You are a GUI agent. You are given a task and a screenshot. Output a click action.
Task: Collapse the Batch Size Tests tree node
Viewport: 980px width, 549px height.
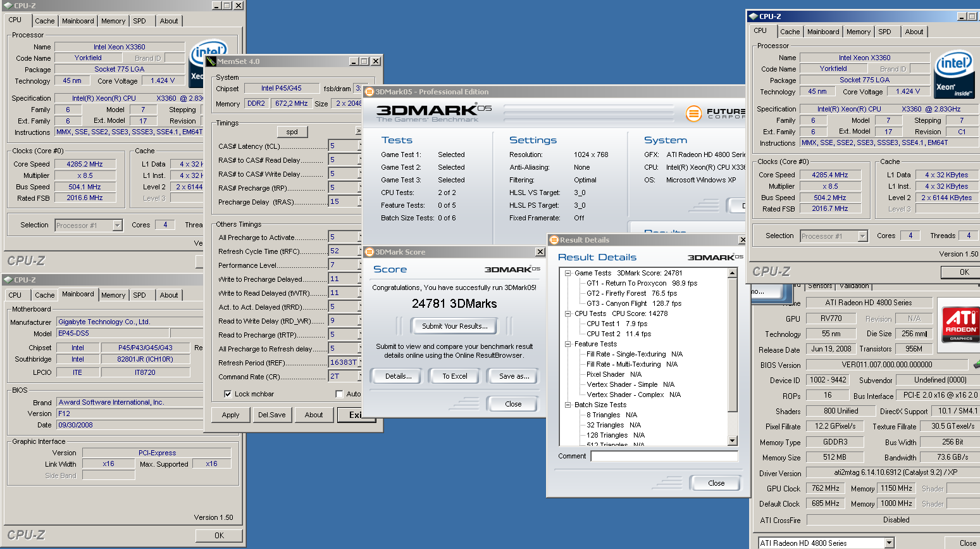(x=568, y=405)
